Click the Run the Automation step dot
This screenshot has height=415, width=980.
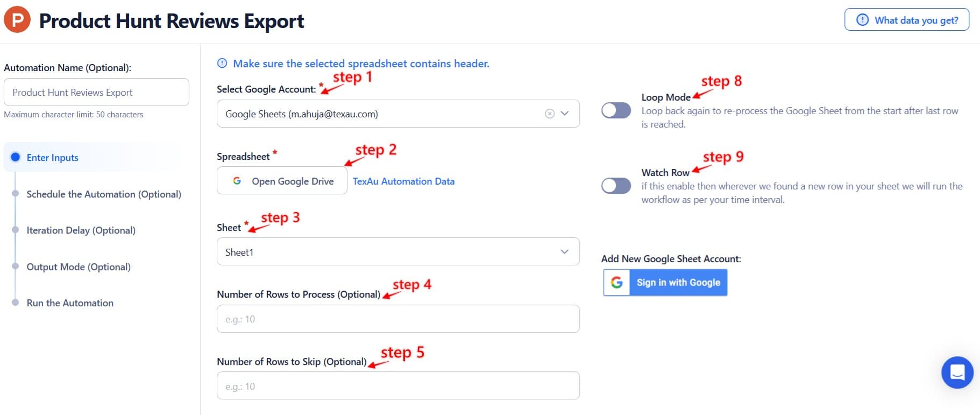coord(15,303)
